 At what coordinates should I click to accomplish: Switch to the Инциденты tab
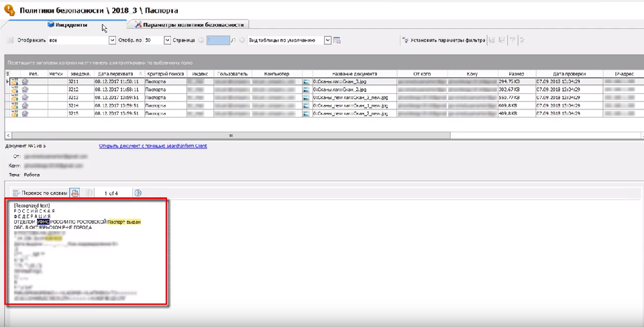[x=67, y=25]
